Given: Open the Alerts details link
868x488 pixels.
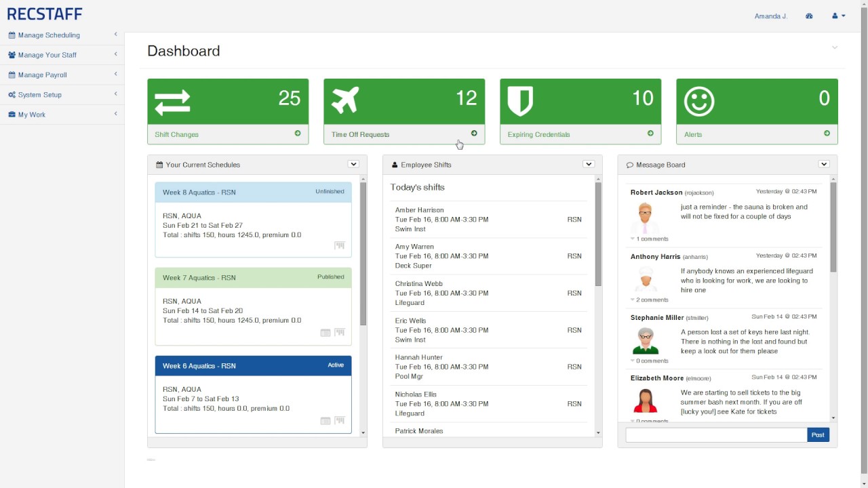Looking at the screenshot, I should pyautogui.click(x=757, y=134).
